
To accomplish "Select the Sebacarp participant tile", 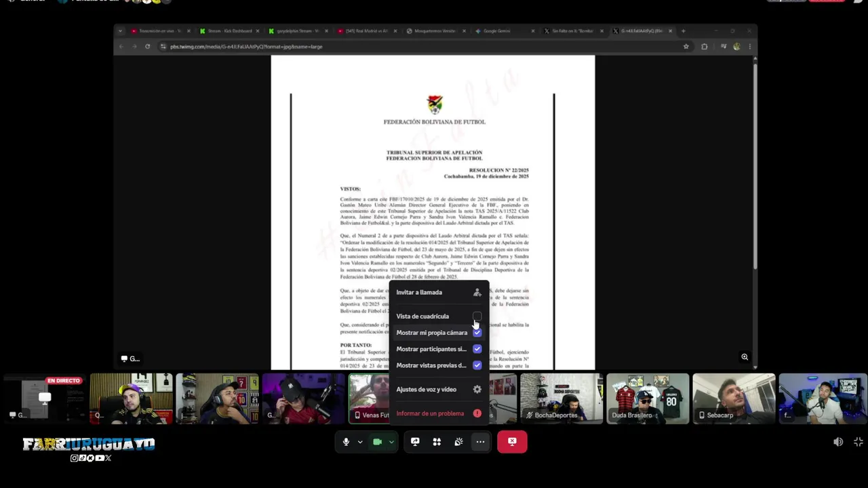I will (x=734, y=399).
